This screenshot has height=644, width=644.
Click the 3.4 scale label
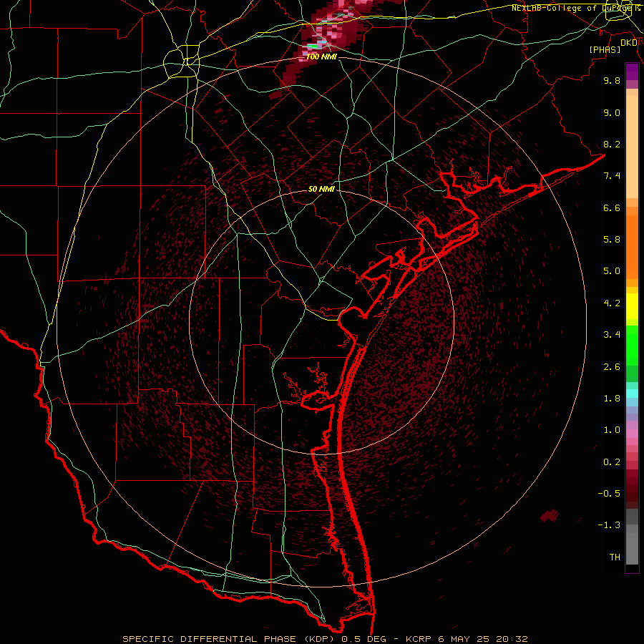tap(612, 335)
